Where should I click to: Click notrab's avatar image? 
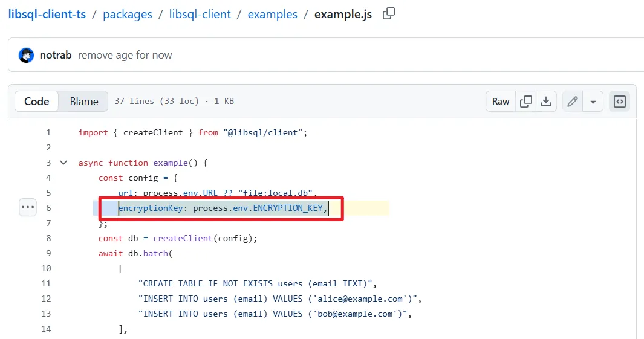26,55
